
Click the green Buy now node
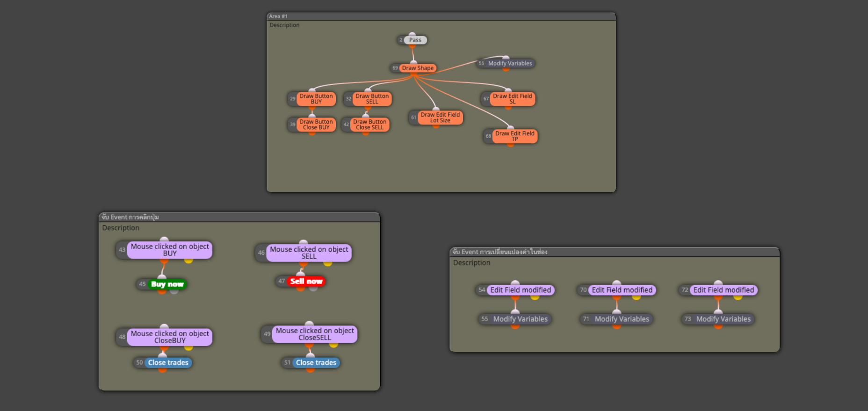(167, 284)
